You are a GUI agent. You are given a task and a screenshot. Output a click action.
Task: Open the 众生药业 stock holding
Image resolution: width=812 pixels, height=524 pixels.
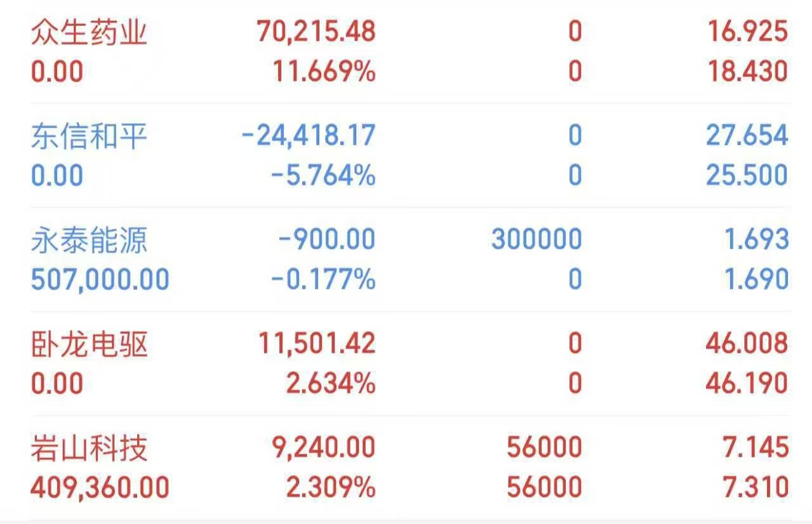[x=89, y=32]
